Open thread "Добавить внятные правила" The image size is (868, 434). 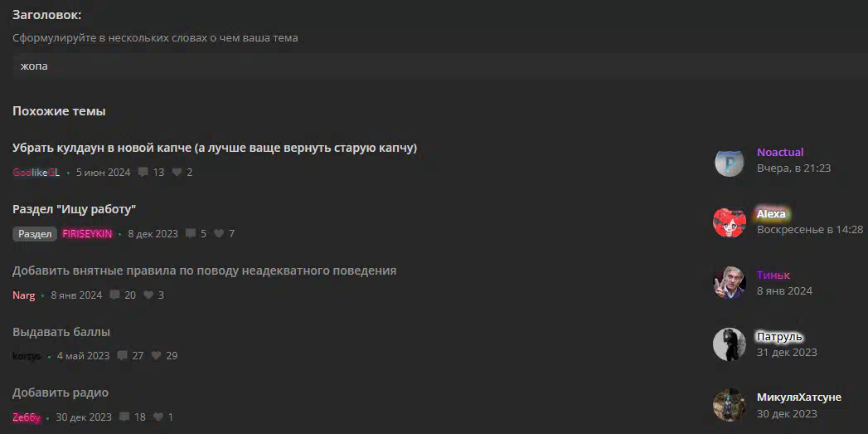(204, 271)
